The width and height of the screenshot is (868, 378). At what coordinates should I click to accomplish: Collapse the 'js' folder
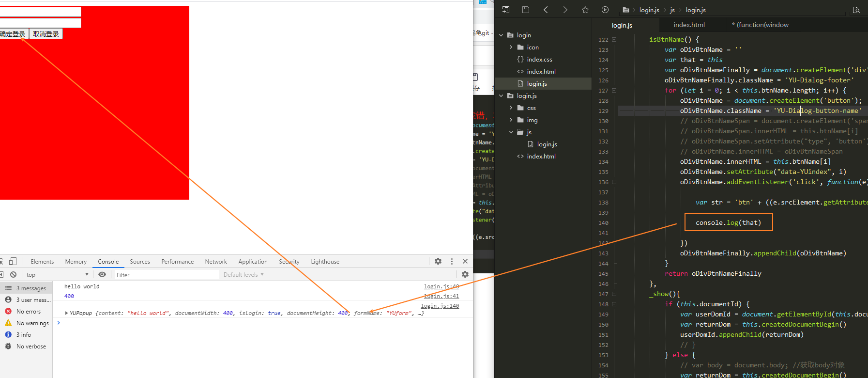(x=511, y=132)
